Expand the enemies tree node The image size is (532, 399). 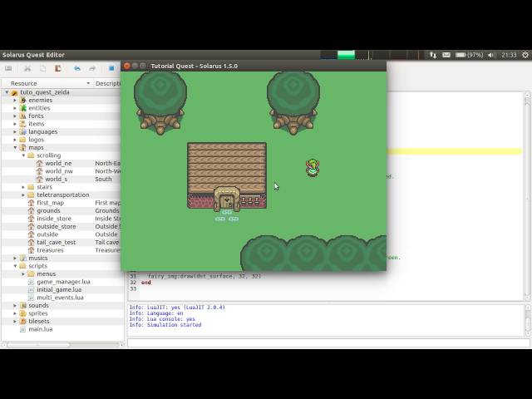(x=15, y=100)
